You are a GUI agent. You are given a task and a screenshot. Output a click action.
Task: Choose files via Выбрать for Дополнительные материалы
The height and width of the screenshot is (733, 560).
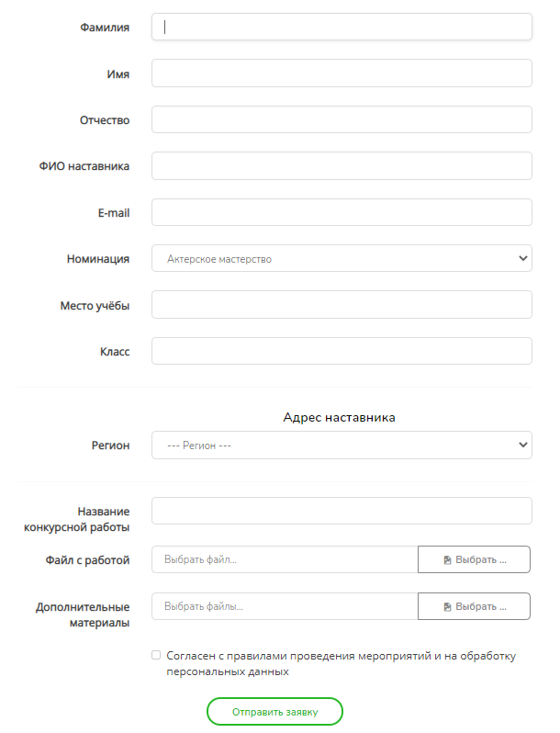click(x=474, y=606)
